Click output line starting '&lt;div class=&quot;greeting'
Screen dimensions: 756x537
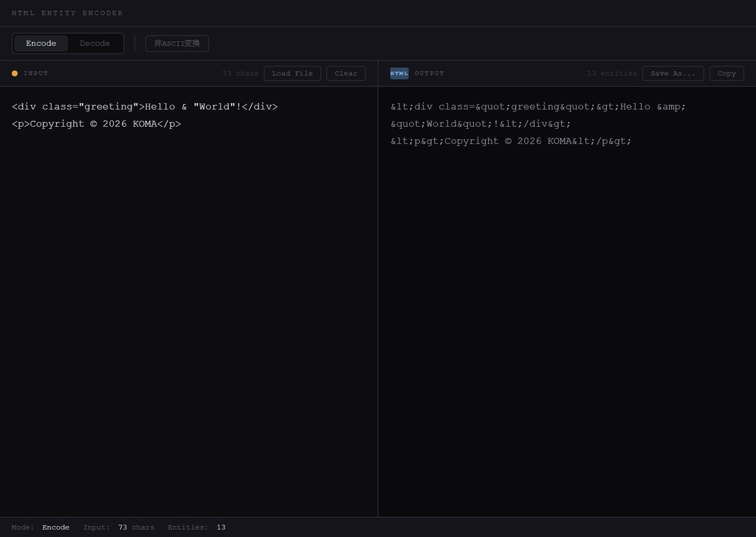538,106
